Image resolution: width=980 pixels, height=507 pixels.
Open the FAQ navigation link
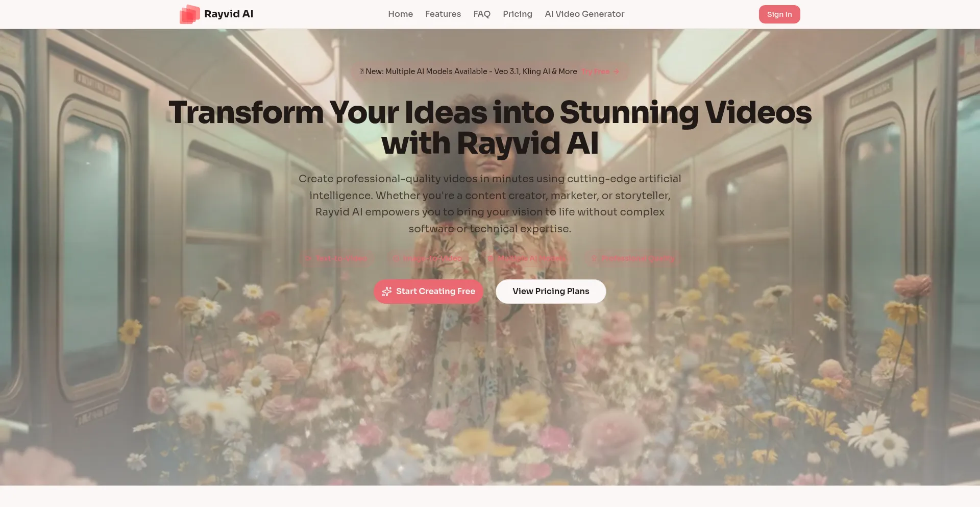click(x=481, y=14)
